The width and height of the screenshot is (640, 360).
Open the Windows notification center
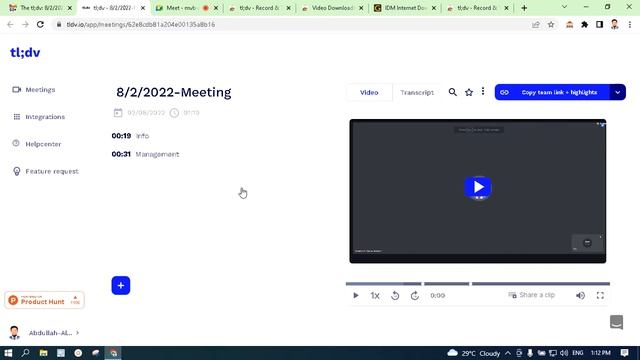[624, 353]
